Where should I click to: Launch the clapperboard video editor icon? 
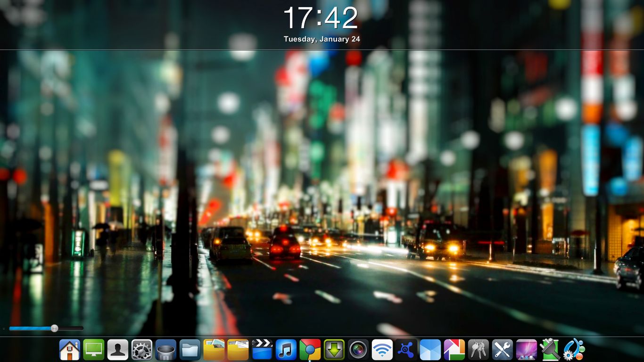pos(262,350)
